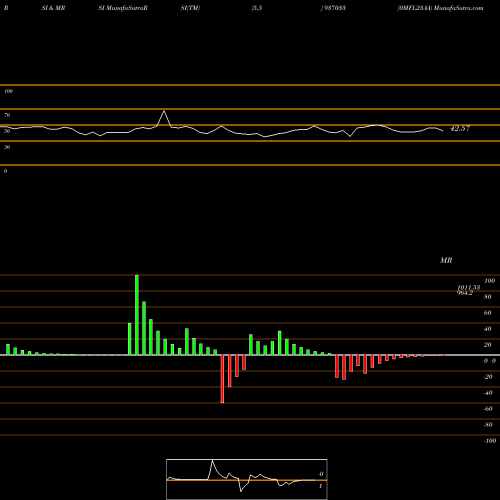Click the MR axis label -60
Image resolution: width=500 pixels, height=500 pixels.
pos(488,409)
